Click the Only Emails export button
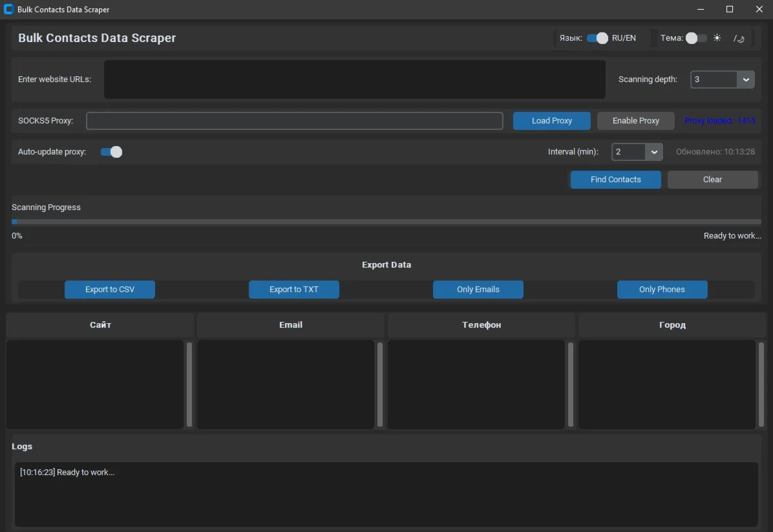This screenshot has height=532, width=773. (x=478, y=290)
